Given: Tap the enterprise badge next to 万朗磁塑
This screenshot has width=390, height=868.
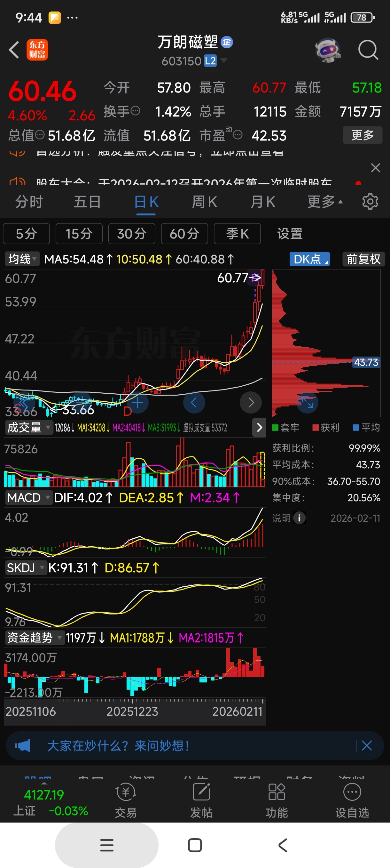Looking at the screenshot, I should [227, 42].
